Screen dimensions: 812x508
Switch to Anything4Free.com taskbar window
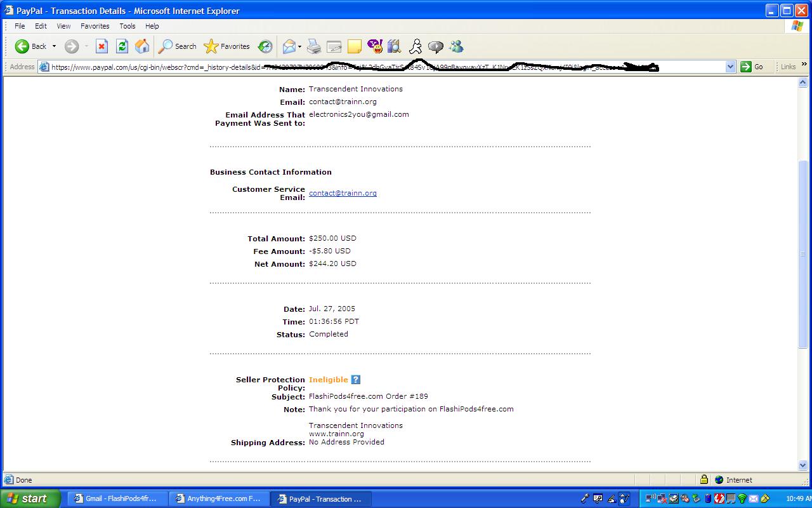point(219,498)
